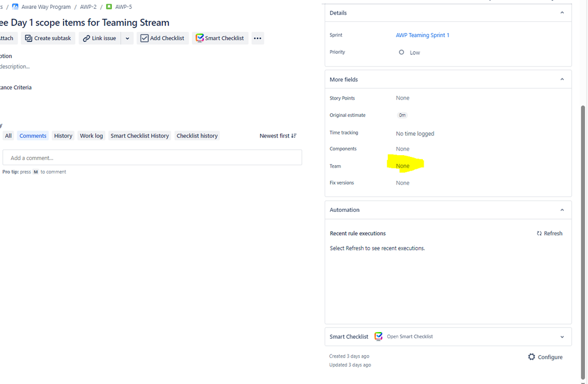Switch to the Work log tab
Screen dimensions: 588x384
[x=91, y=136]
